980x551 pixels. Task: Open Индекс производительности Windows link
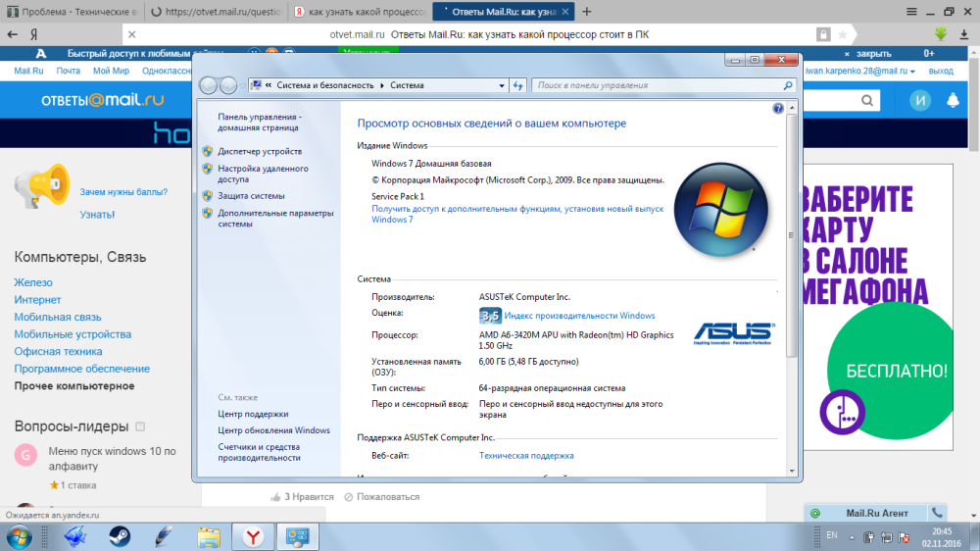tap(579, 316)
